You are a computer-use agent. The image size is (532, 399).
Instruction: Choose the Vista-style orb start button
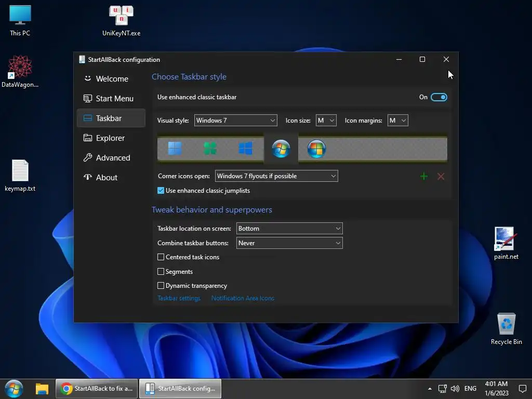point(316,149)
